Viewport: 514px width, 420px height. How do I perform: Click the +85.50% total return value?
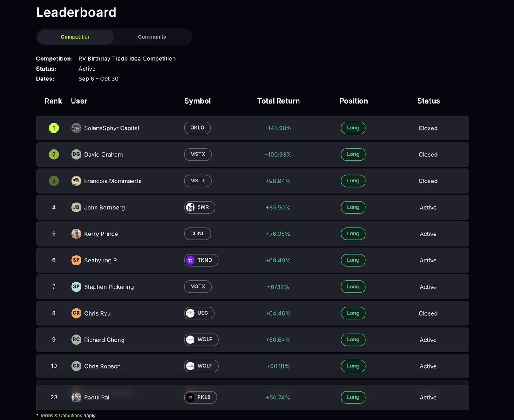pos(278,208)
